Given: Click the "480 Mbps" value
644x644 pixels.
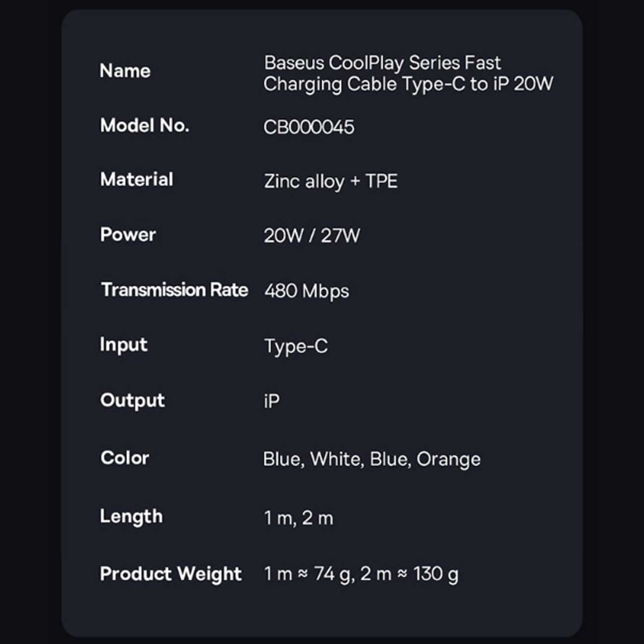Looking at the screenshot, I should (x=307, y=291).
